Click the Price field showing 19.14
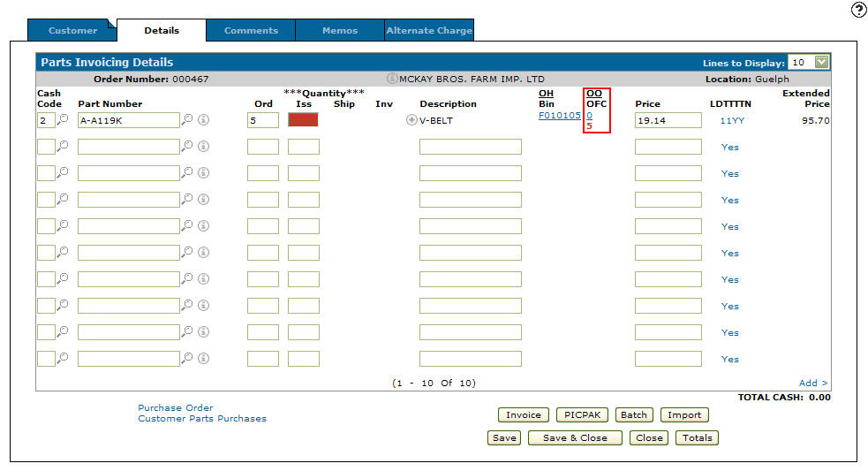The width and height of the screenshot is (868, 471). (668, 120)
